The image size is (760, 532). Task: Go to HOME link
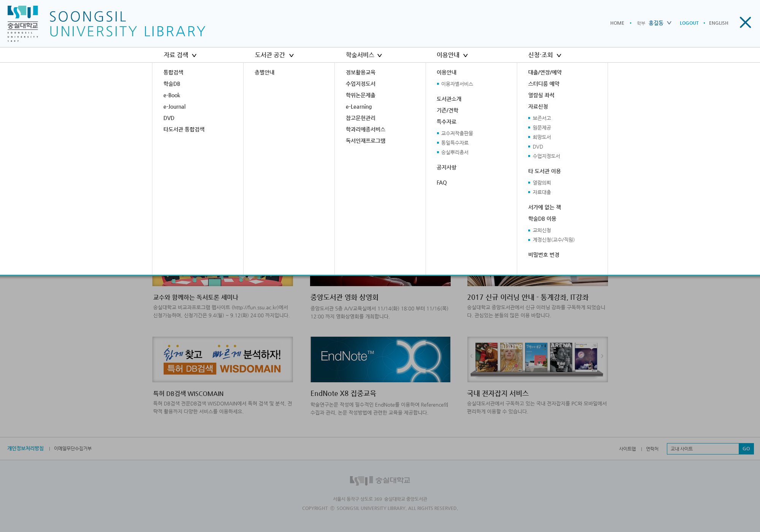[617, 23]
